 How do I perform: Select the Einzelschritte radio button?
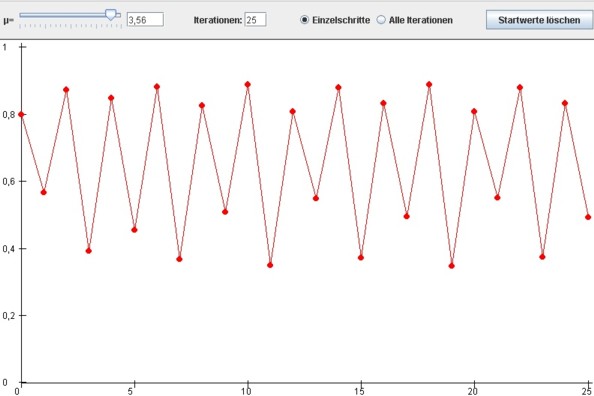point(304,20)
